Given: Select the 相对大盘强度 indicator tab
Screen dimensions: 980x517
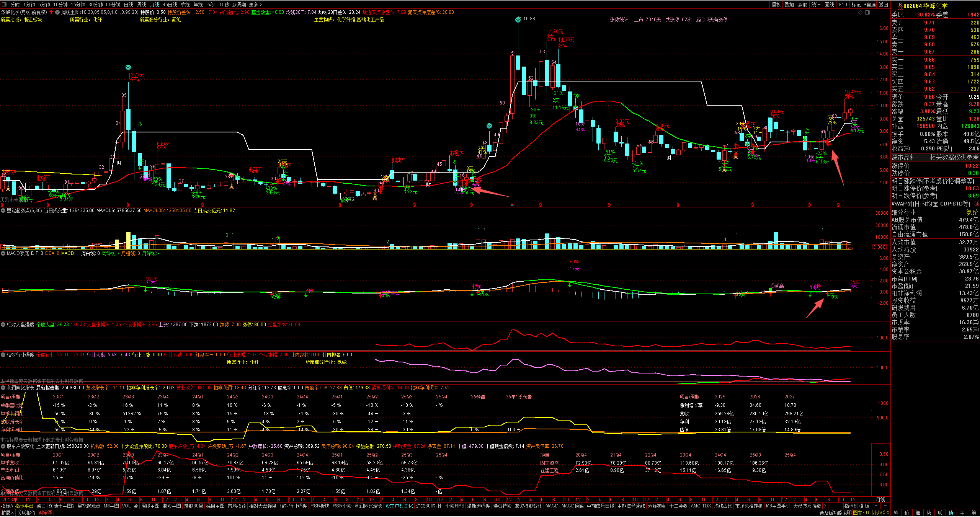Looking at the screenshot, I should pos(263,506).
